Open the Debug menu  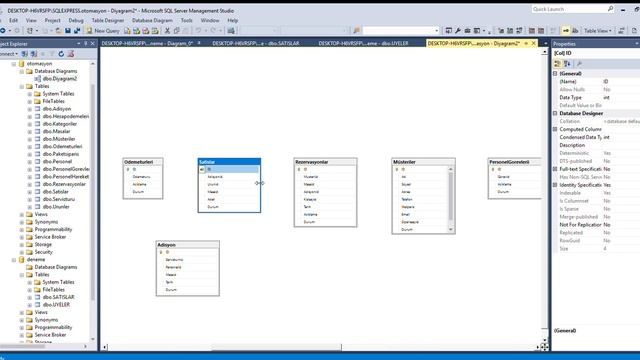tap(76, 20)
